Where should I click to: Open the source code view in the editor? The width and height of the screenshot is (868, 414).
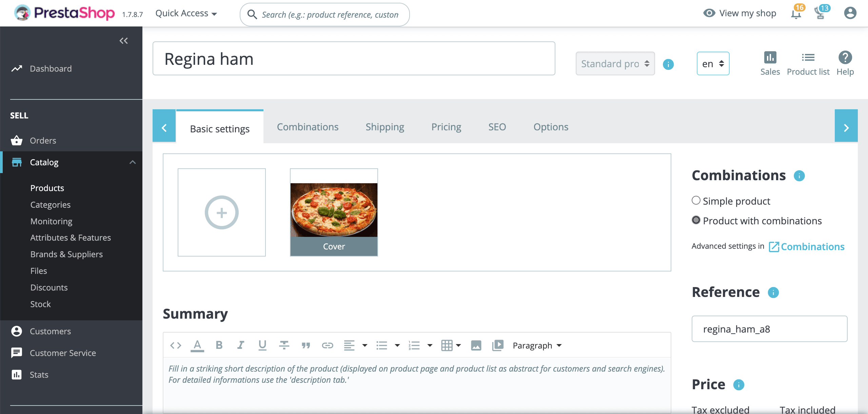(175, 345)
